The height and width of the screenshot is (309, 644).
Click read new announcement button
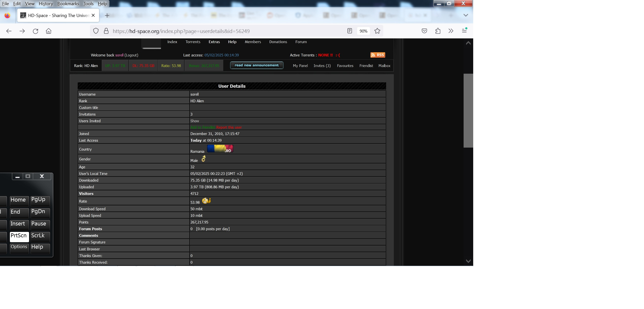[x=257, y=65]
